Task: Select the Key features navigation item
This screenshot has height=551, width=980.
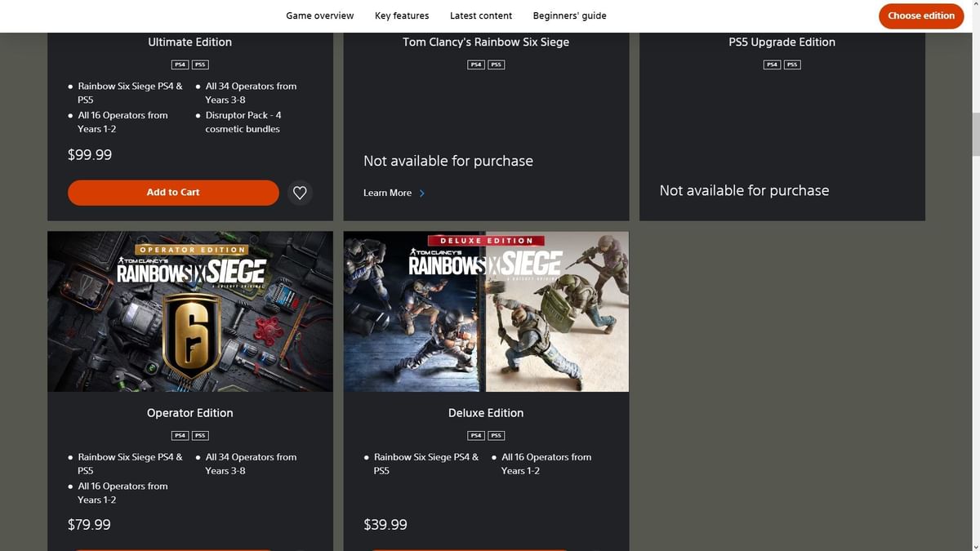Action: pyautogui.click(x=402, y=15)
